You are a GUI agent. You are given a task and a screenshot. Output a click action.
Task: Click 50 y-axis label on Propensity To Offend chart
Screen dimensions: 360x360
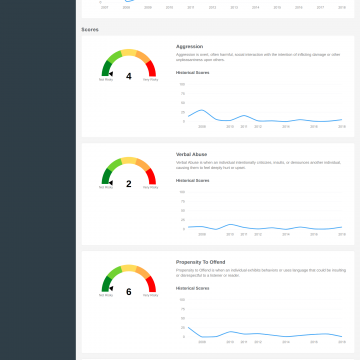182,318
